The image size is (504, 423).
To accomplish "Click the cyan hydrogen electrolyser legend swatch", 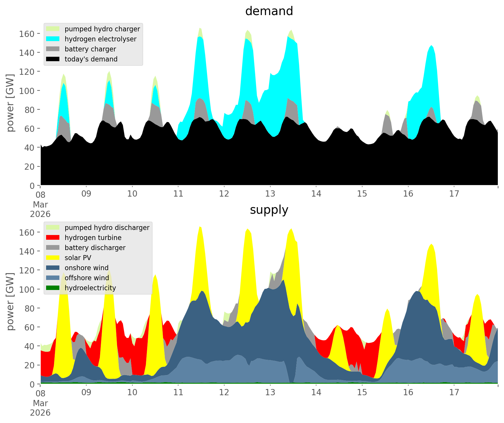I will pyautogui.click(x=53, y=39).
